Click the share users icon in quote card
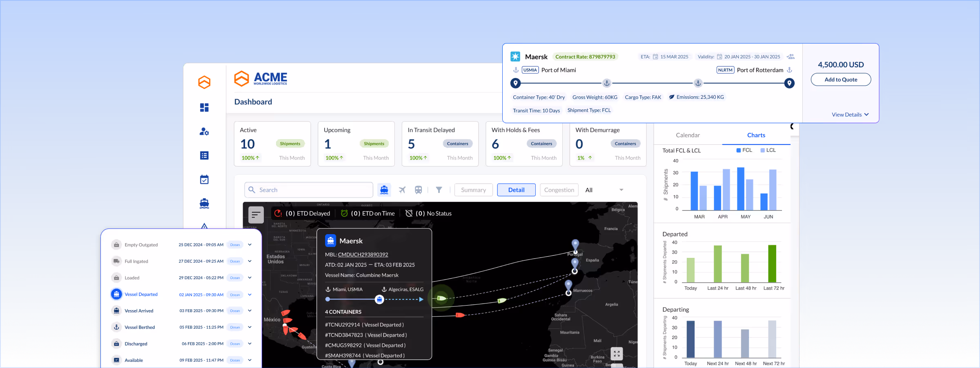The width and height of the screenshot is (980, 368). (x=791, y=57)
